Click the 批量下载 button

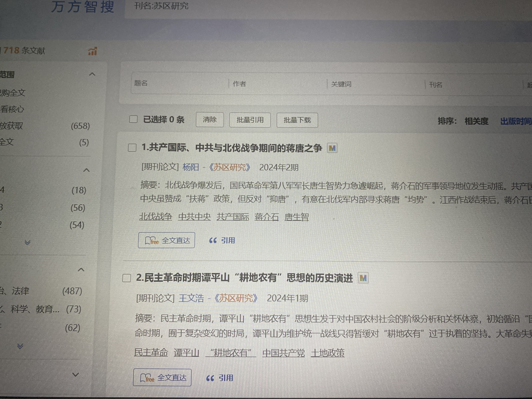pos(297,120)
